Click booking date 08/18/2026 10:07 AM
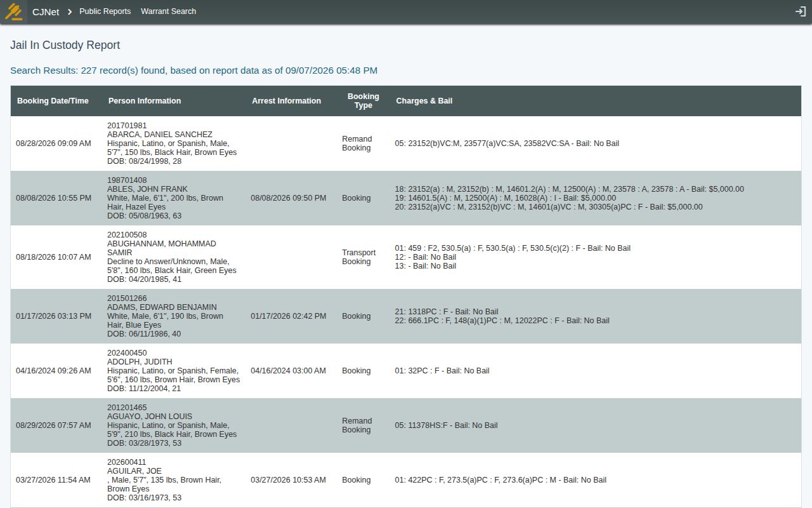Image resolution: width=812 pixels, height=508 pixels. pyautogui.click(x=53, y=257)
